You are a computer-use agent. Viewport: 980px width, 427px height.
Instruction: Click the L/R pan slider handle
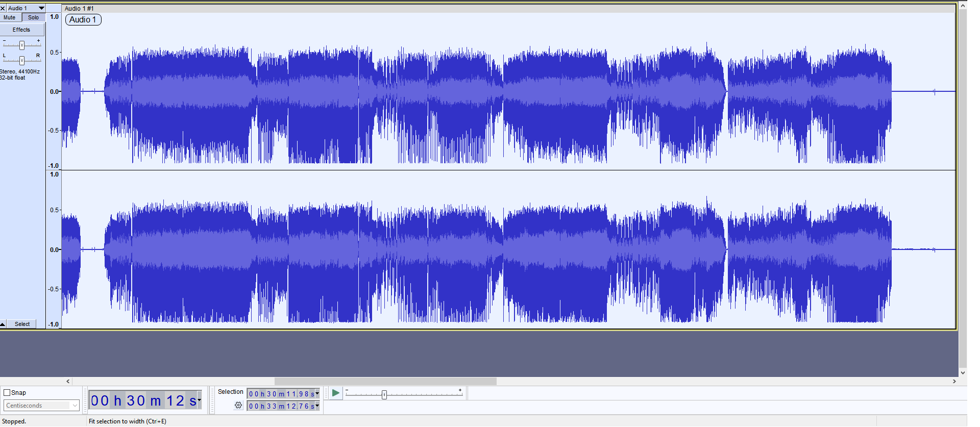click(x=21, y=61)
